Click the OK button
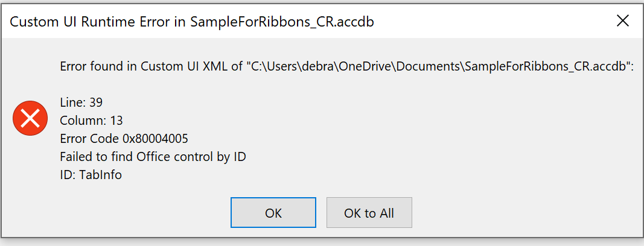The width and height of the screenshot is (644, 246). tap(273, 213)
